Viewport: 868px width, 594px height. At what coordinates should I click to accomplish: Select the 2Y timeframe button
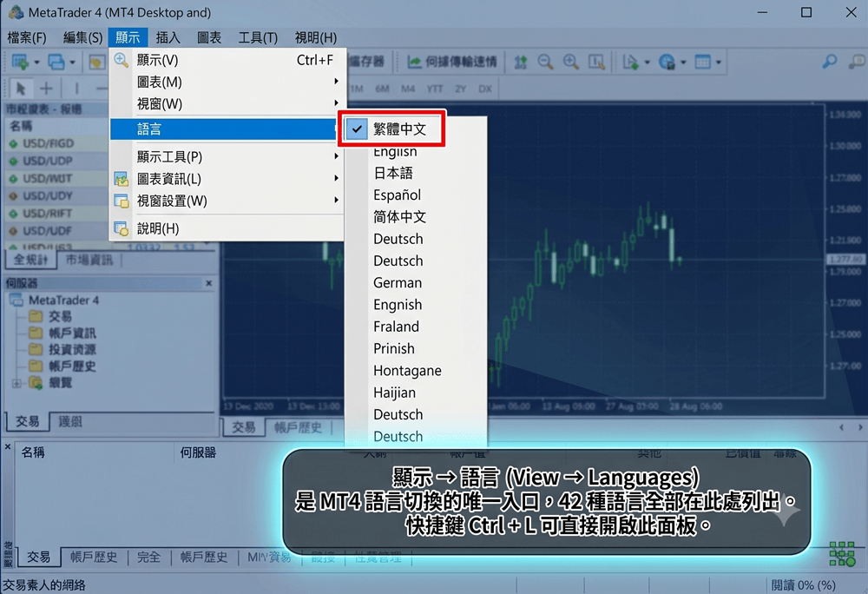pyautogui.click(x=461, y=89)
